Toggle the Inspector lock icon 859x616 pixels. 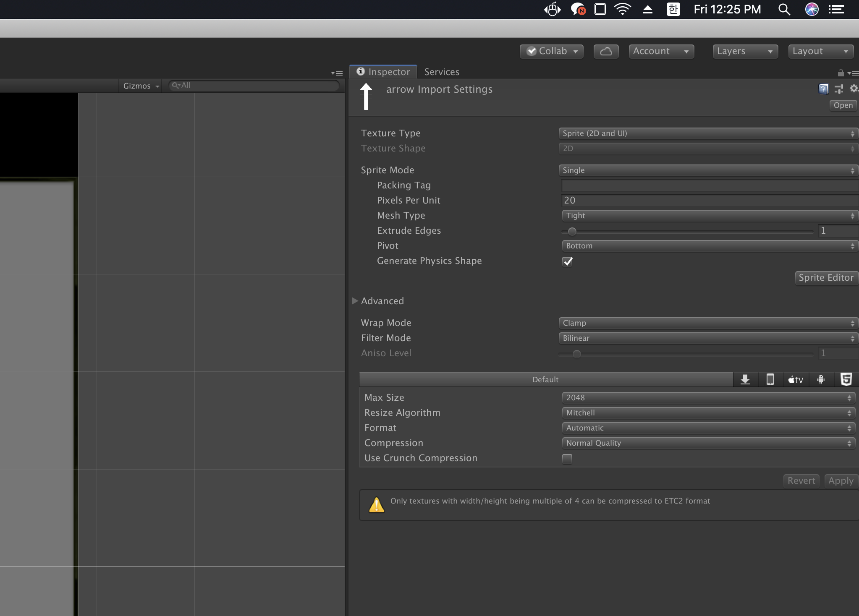[x=841, y=73]
